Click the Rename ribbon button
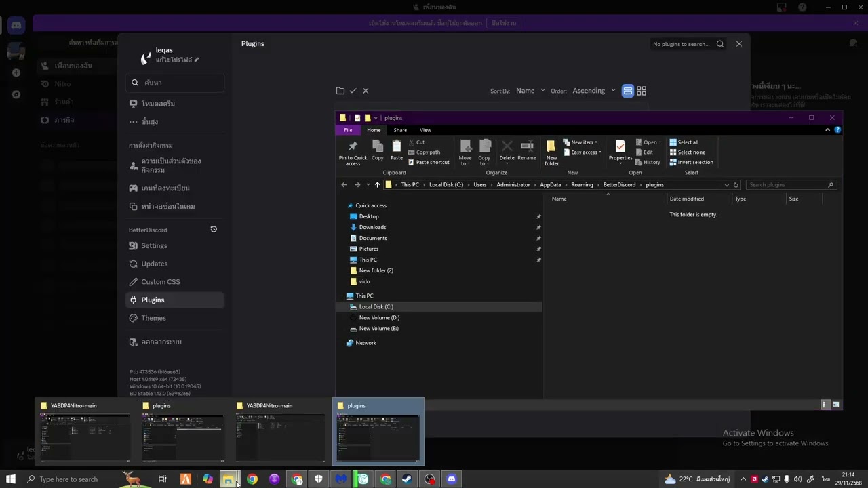The width and height of the screenshot is (868, 488). 527,150
